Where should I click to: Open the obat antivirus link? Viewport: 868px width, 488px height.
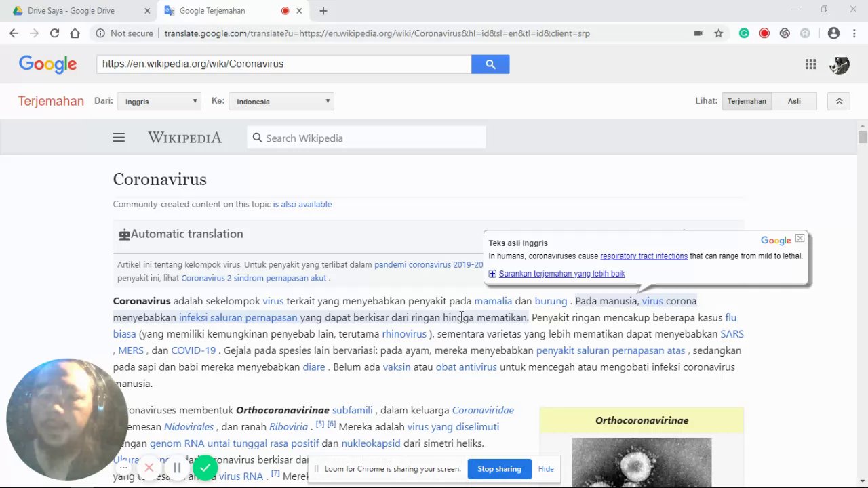pyautogui.click(x=467, y=367)
